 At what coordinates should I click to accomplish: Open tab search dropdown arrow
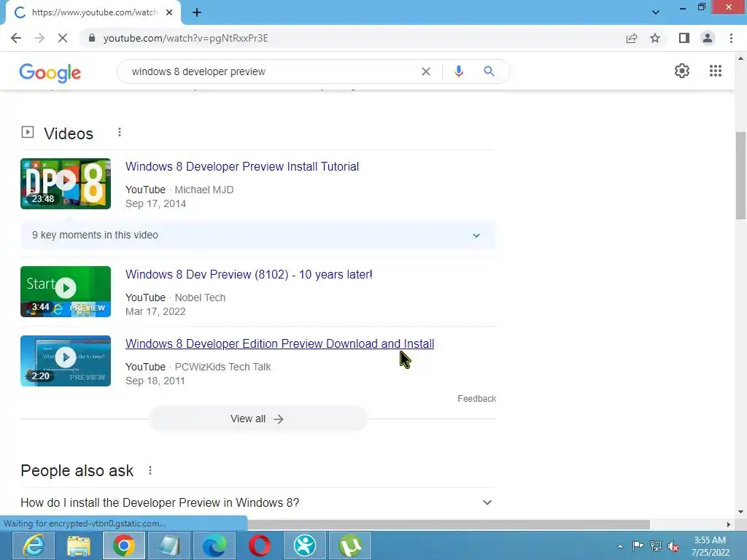click(656, 12)
